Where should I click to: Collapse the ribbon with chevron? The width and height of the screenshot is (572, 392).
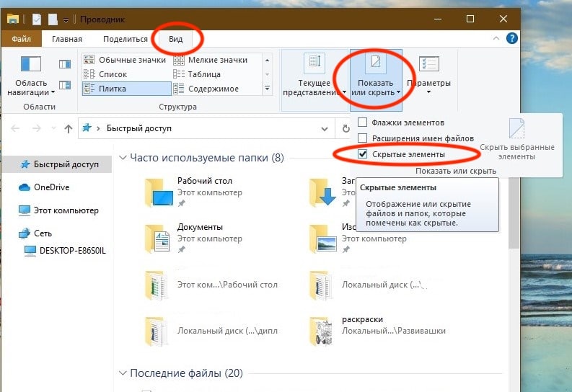point(496,38)
